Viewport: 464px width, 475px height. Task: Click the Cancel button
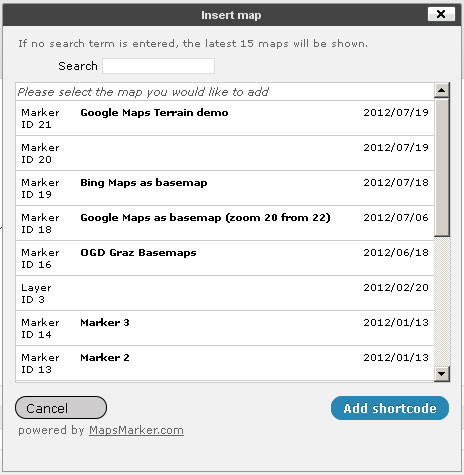[61, 407]
